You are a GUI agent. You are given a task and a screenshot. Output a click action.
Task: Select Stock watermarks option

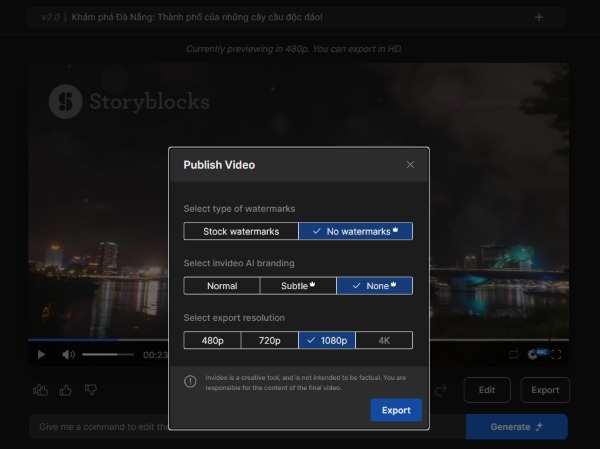coord(241,231)
